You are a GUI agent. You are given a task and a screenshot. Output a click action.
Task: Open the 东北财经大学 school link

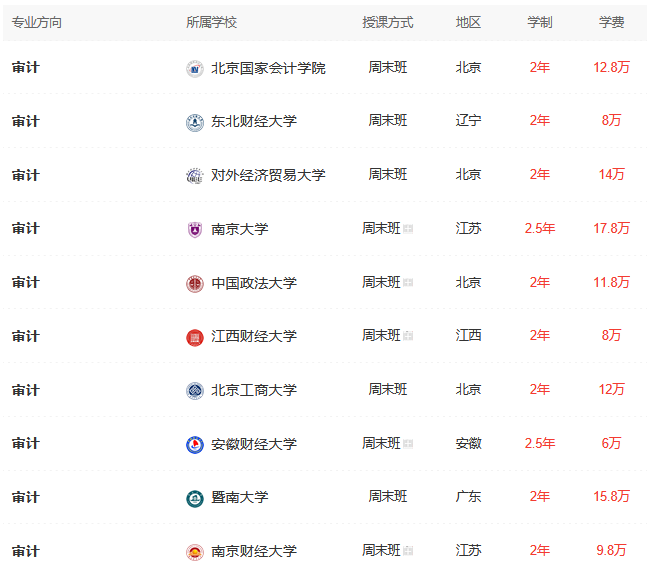tap(254, 122)
